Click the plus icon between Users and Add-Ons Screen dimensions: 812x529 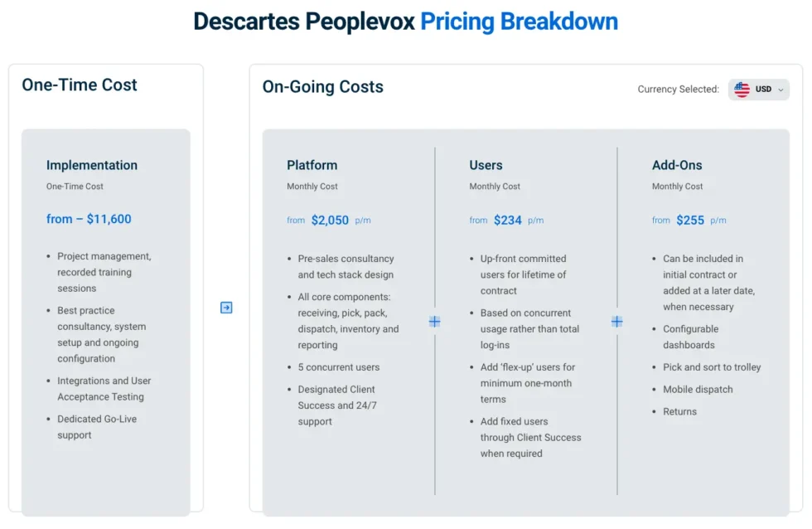(x=616, y=321)
